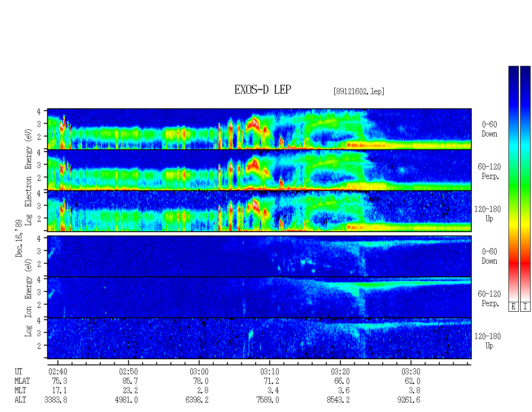Screen dimensions: 532x412
Task: Click the 03:10 UT tick label
Action: [269, 372]
